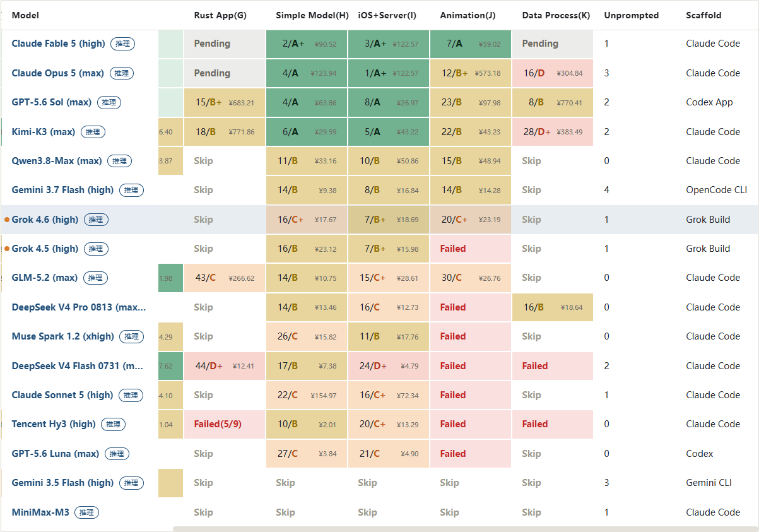This screenshot has width=759, height=532.
Task: Click the orange dot before Grok 4.6 (high)
Action: [7, 220]
